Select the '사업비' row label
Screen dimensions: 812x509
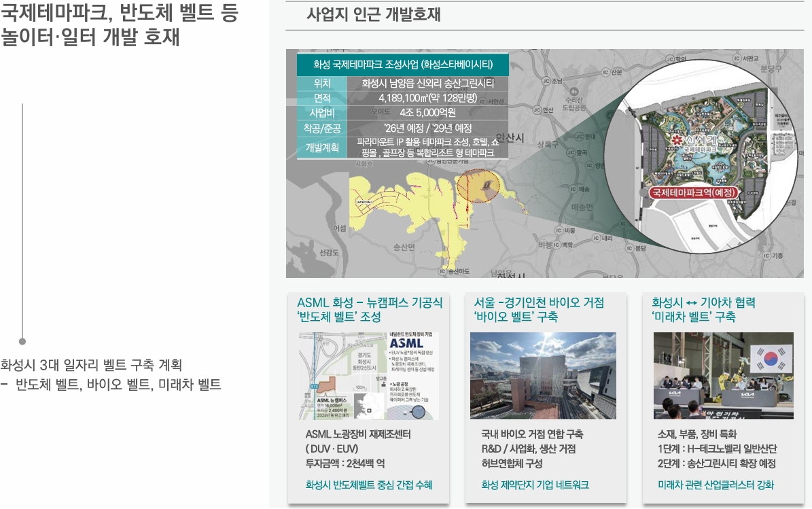point(322,113)
